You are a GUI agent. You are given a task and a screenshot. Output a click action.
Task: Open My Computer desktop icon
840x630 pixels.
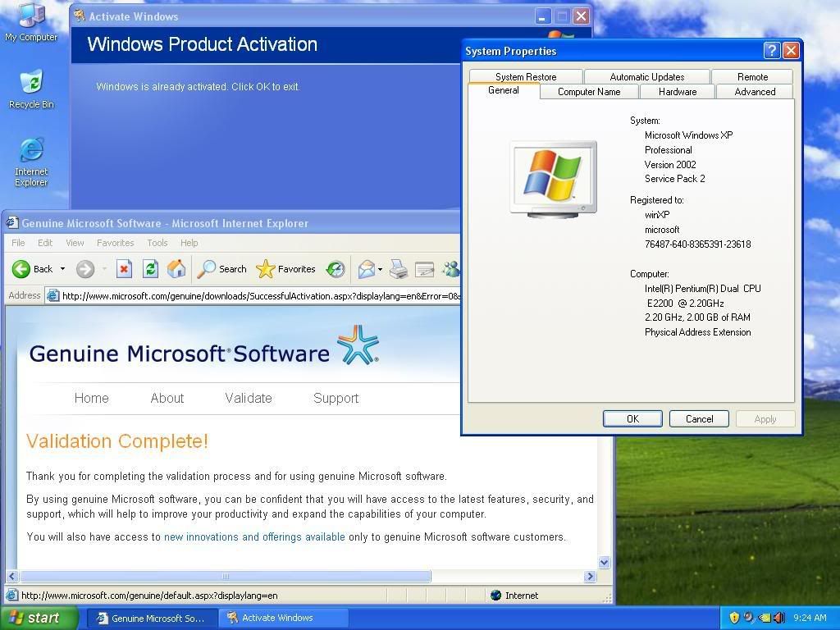[x=31, y=15]
